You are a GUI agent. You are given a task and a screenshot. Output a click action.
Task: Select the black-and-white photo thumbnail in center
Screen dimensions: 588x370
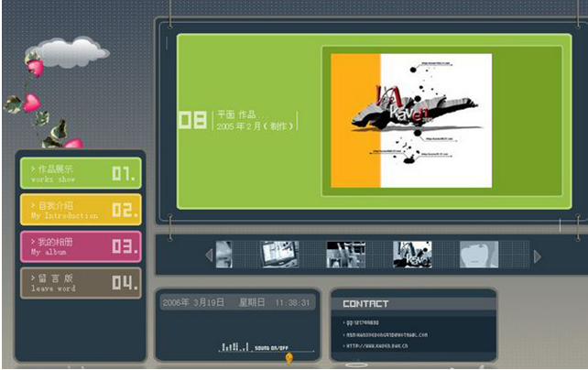coord(346,255)
